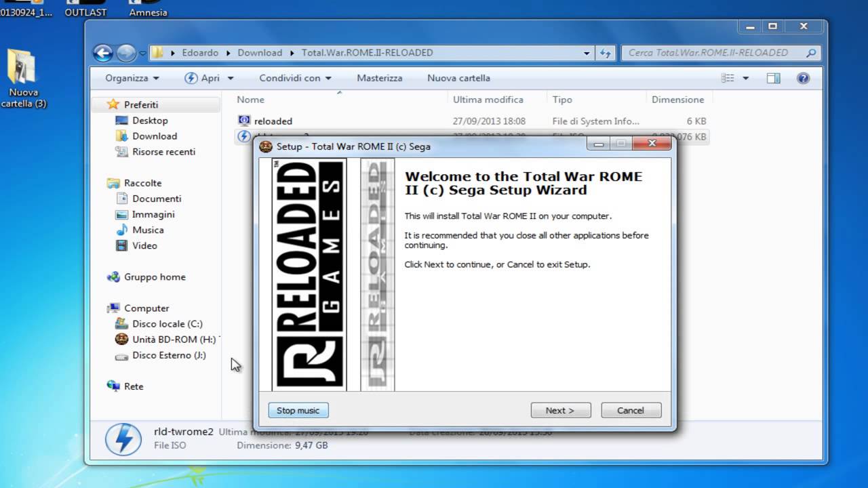Open Unità BD-ROM (H:) drive
The width and height of the screenshot is (868, 488).
174,339
